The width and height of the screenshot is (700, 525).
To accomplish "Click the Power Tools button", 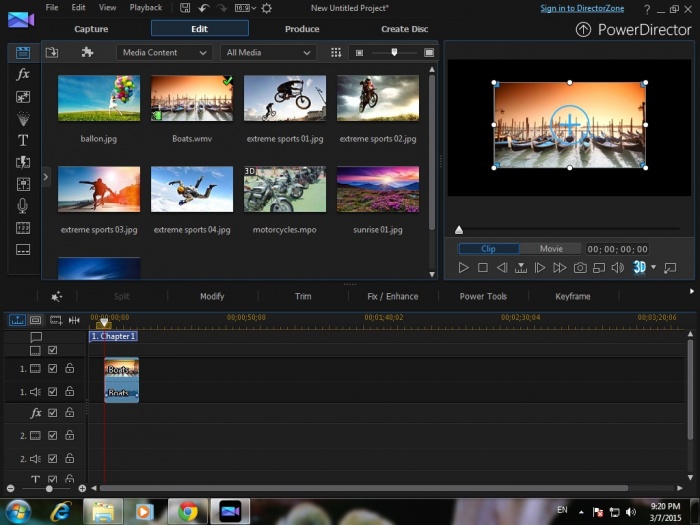I will [x=483, y=296].
